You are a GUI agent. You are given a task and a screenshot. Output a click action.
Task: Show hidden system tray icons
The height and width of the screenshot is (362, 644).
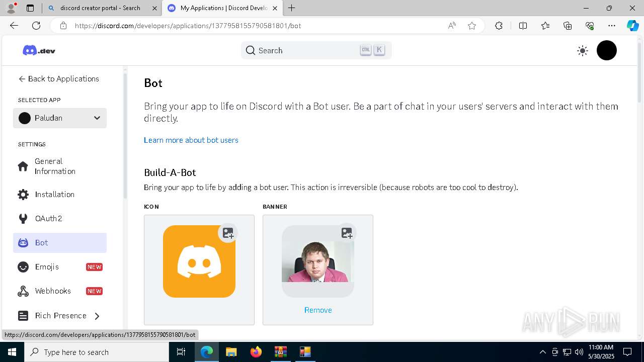[x=542, y=352]
